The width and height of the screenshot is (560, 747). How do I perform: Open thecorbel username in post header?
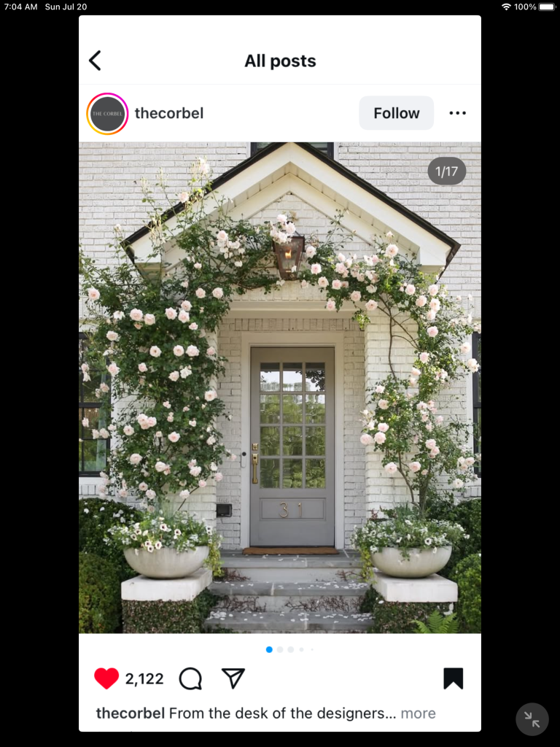tap(169, 113)
